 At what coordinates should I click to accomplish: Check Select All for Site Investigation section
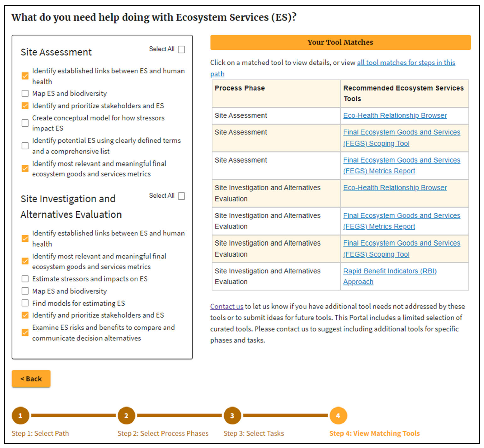click(181, 196)
